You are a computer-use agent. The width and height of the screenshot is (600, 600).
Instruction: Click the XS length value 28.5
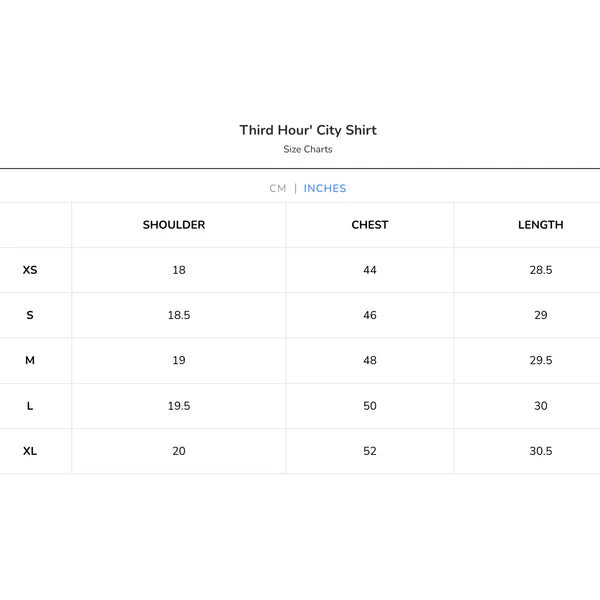click(x=541, y=270)
